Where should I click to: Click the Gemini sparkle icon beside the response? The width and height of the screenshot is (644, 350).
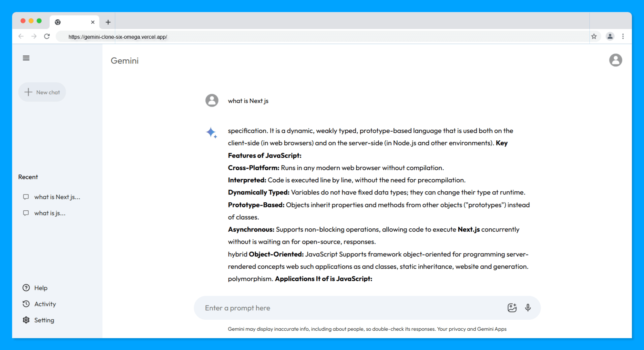(x=211, y=133)
